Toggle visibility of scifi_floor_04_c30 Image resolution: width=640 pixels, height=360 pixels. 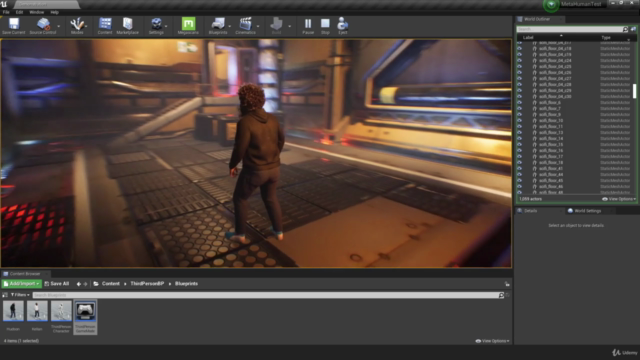pos(519,96)
